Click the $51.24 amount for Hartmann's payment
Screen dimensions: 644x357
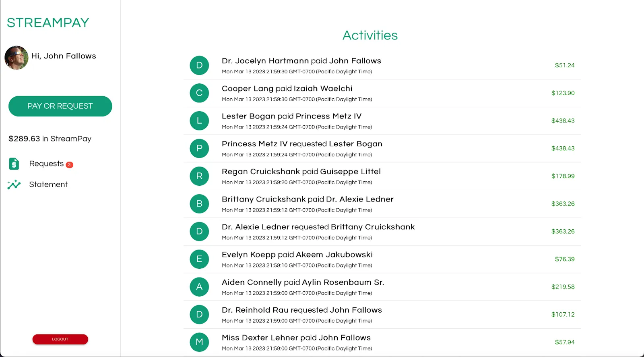564,65
